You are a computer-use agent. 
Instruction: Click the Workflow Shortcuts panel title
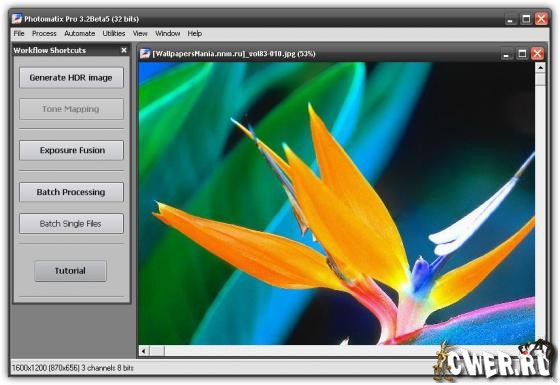click(x=50, y=50)
